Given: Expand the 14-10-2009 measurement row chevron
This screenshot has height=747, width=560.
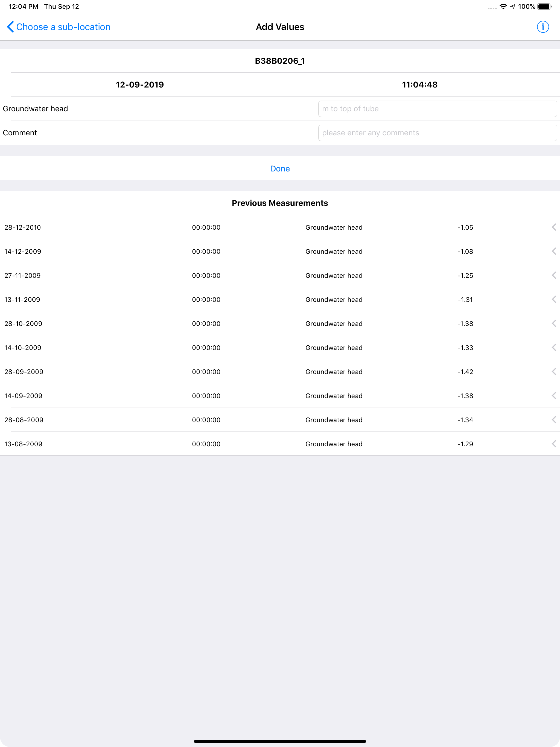Looking at the screenshot, I should click(554, 348).
